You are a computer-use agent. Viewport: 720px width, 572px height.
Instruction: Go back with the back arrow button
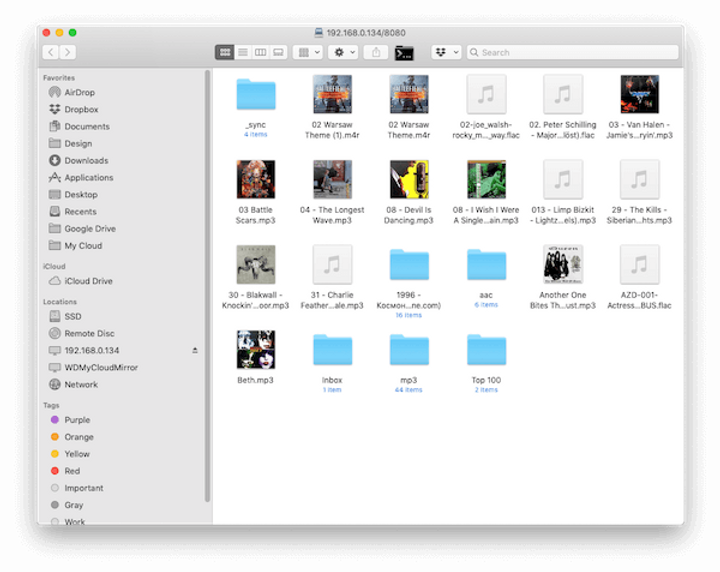(51, 52)
